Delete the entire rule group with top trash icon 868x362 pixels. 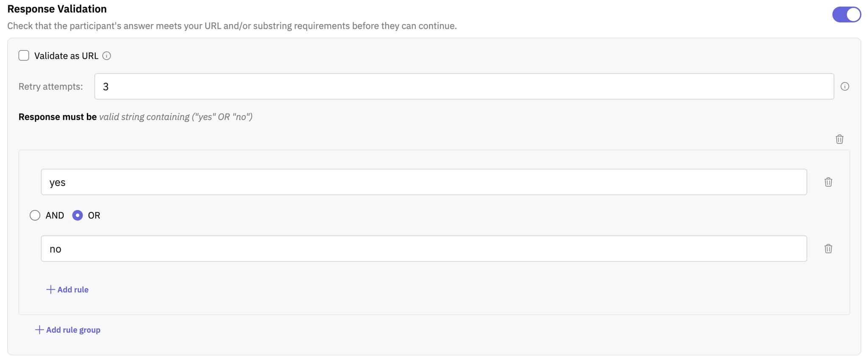pos(839,139)
